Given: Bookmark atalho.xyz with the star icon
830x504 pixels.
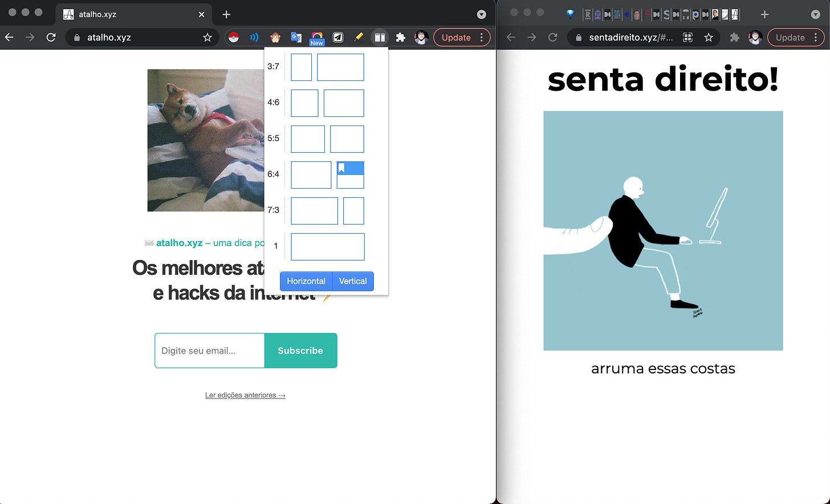Looking at the screenshot, I should point(207,38).
